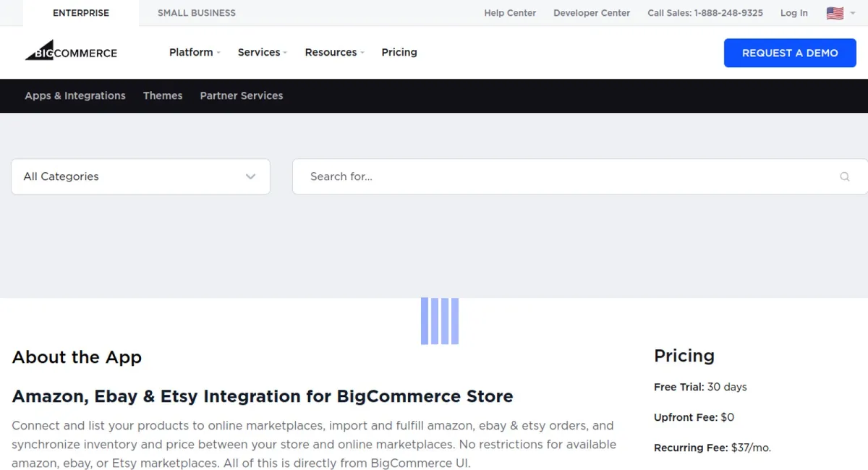Open Apps & Integrations section

tap(75, 95)
